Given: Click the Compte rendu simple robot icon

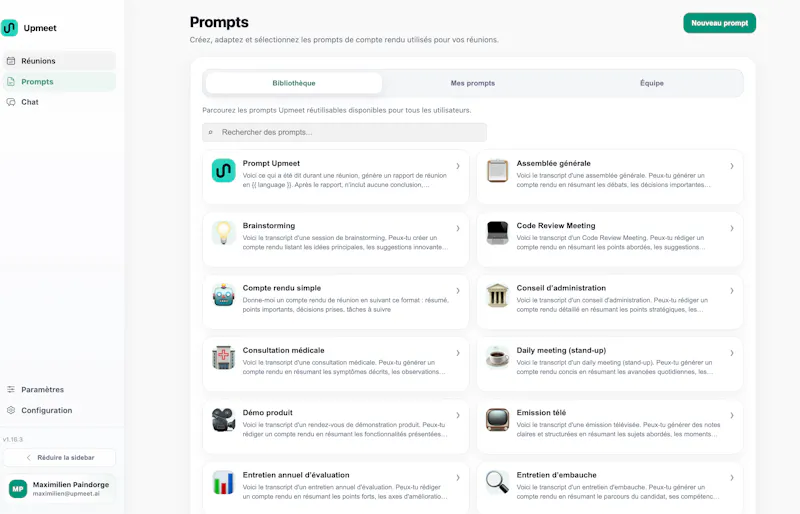Looking at the screenshot, I should coord(223,295).
